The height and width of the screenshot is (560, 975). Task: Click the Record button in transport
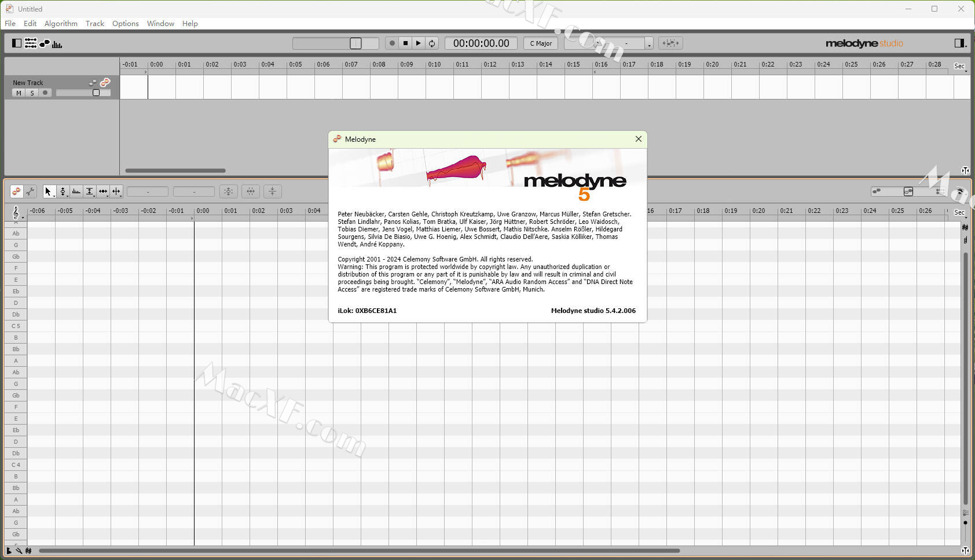coord(392,43)
